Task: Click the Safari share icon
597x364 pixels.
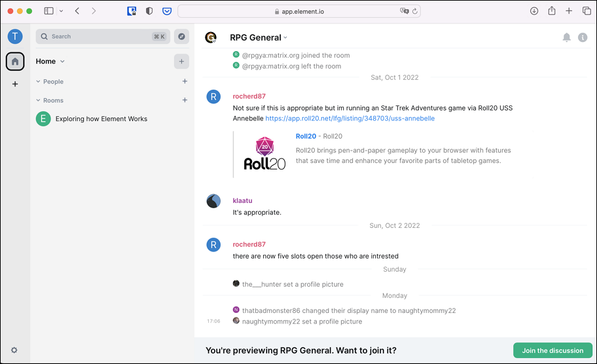Action: 552,11
